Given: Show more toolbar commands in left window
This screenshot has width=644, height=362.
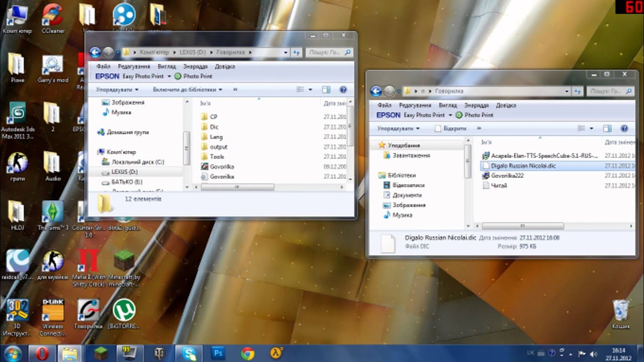Looking at the screenshot, I should pos(235,89).
